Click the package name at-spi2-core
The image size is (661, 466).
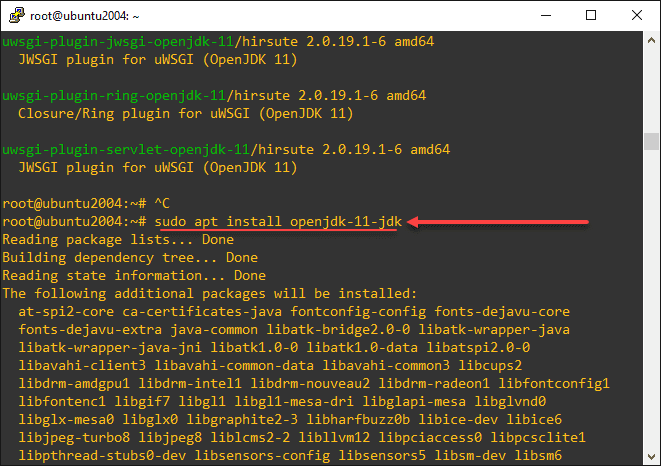(x=66, y=312)
